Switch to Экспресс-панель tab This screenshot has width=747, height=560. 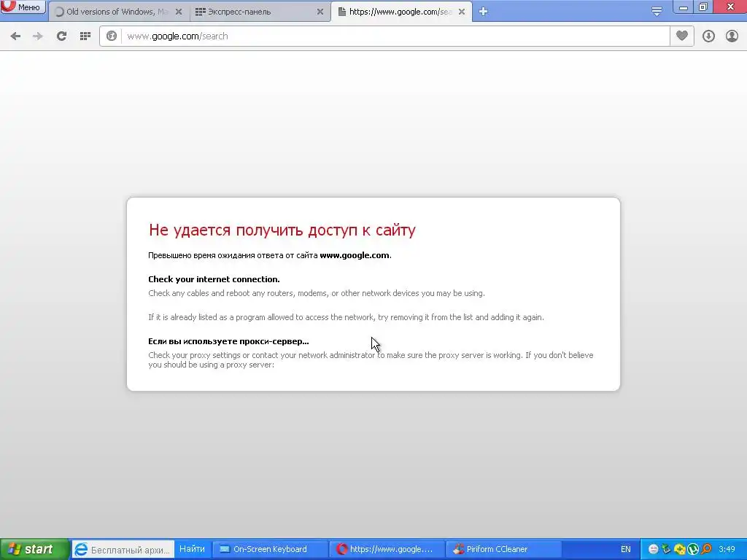(260, 12)
